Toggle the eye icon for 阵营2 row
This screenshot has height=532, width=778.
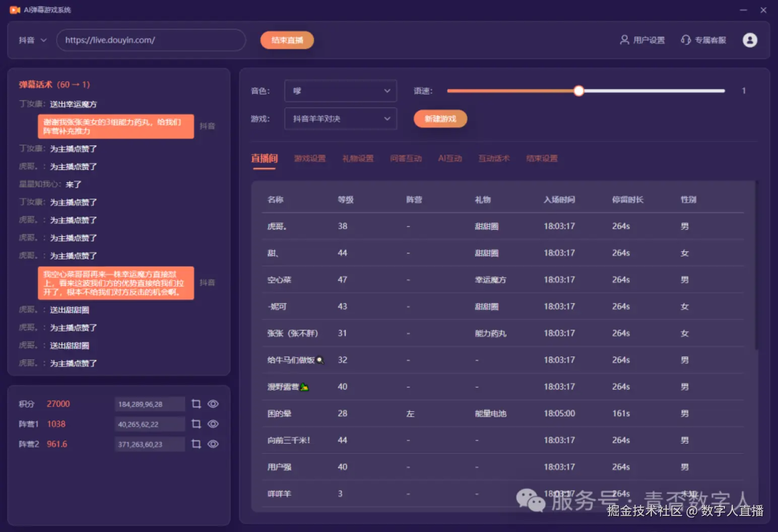coord(213,444)
